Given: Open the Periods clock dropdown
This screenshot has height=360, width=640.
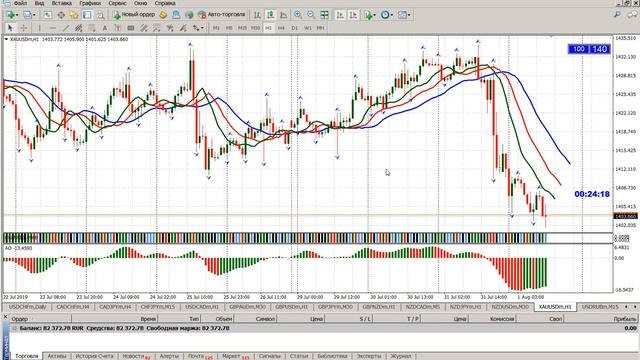Looking at the screenshot, I should pyautogui.click(x=387, y=15).
